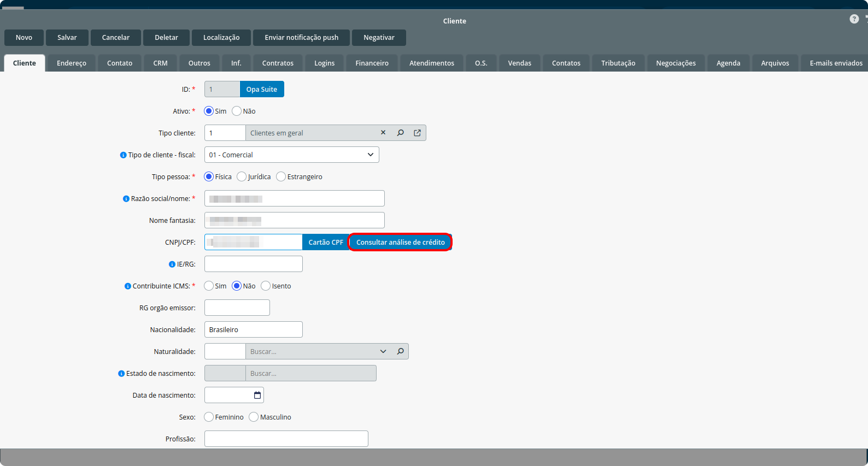Image resolution: width=868 pixels, height=466 pixels.
Task: Open the Inf. tab
Action: 236,63
